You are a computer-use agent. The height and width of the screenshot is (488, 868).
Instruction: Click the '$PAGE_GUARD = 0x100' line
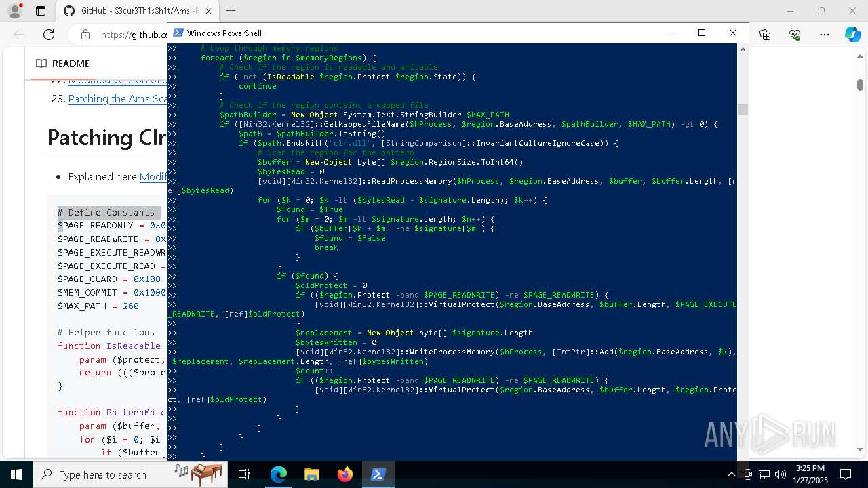coord(109,279)
